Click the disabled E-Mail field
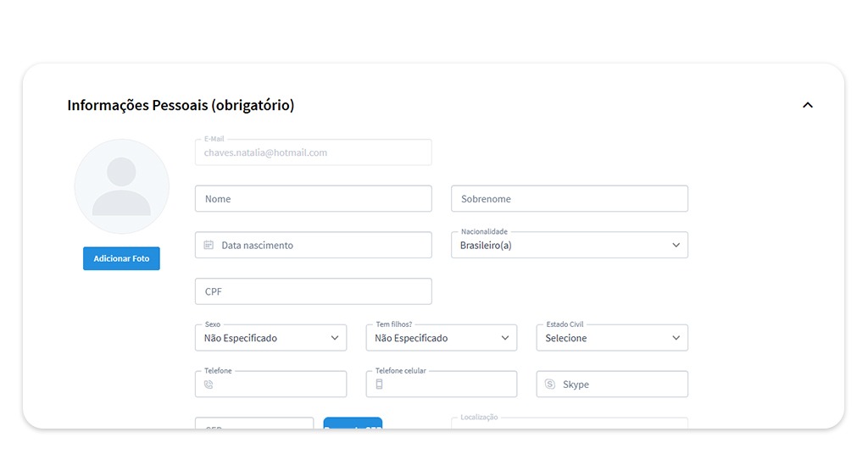The image size is (868, 454). click(x=313, y=153)
